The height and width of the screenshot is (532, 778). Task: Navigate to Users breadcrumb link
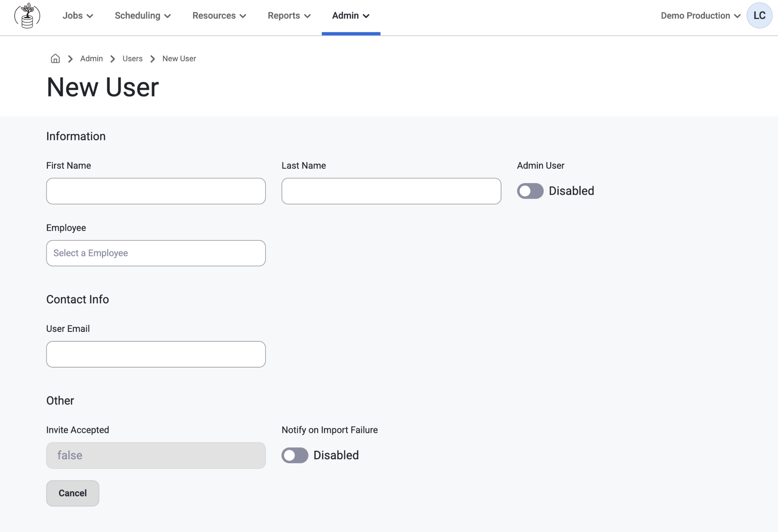click(133, 58)
